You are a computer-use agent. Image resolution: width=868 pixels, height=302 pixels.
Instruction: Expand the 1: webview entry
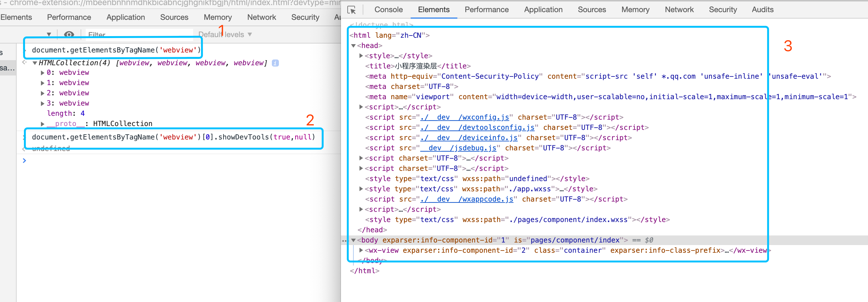[43, 83]
